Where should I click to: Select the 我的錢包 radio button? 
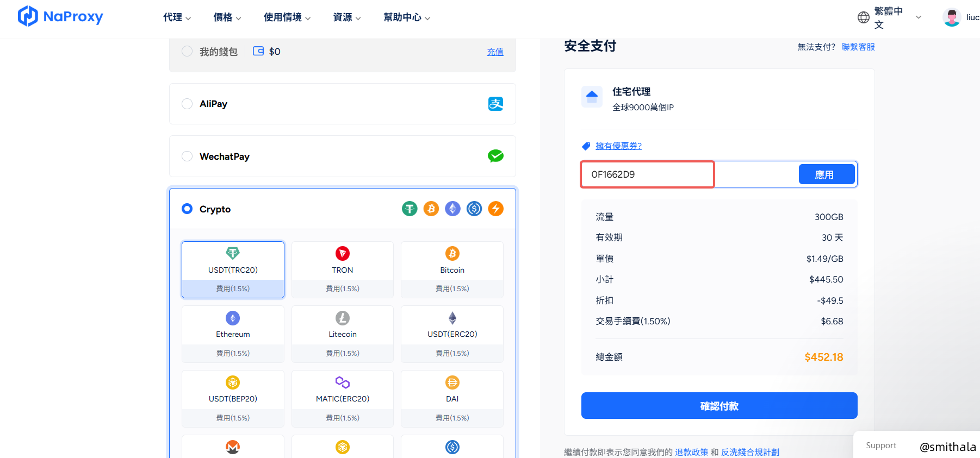187,51
